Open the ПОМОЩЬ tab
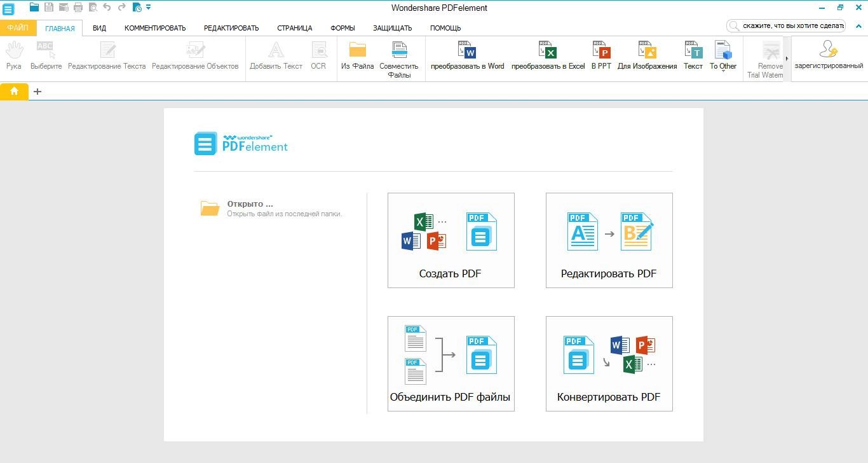Viewport: 868px width, 463px height. [x=445, y=28]
